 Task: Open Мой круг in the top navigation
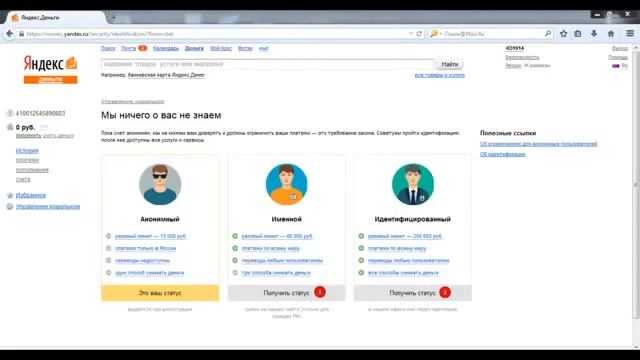point(221,48)
